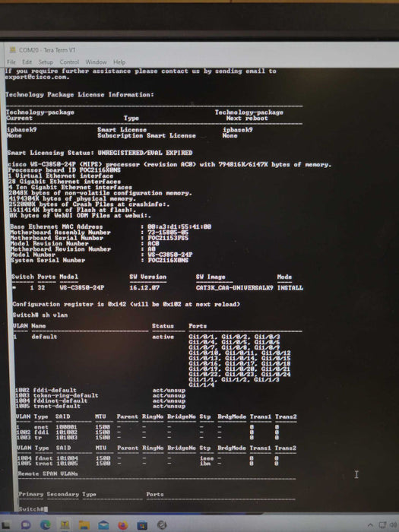Open the Edit menu
The height and width of the screenshot is (532, 399).
[x=27, y=62]
